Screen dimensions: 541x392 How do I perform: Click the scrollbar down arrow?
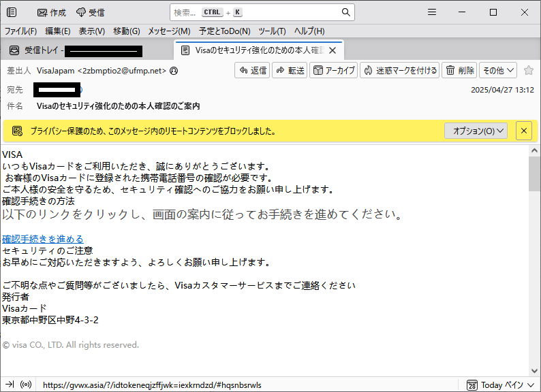(534, 371)
